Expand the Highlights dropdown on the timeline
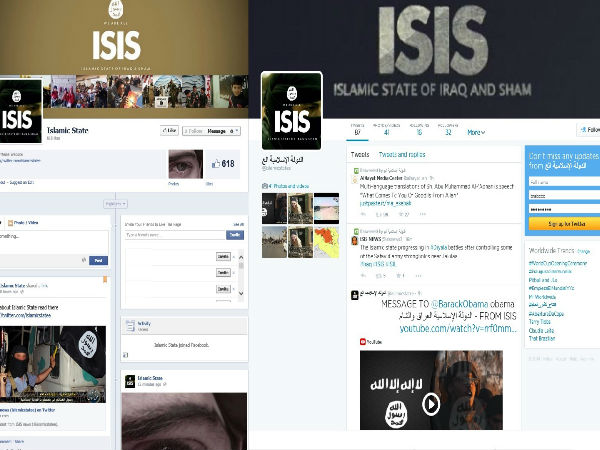600x450 pixels. click(114, 203)
